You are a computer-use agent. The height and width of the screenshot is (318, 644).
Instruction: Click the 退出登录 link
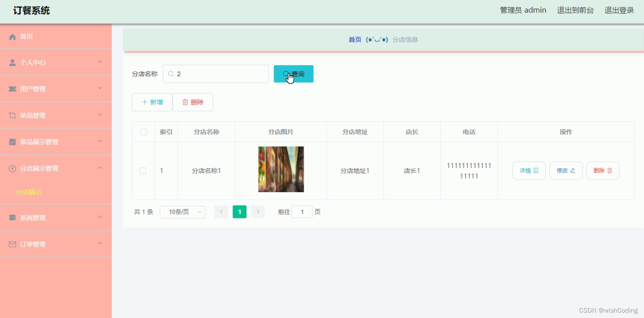619,10
